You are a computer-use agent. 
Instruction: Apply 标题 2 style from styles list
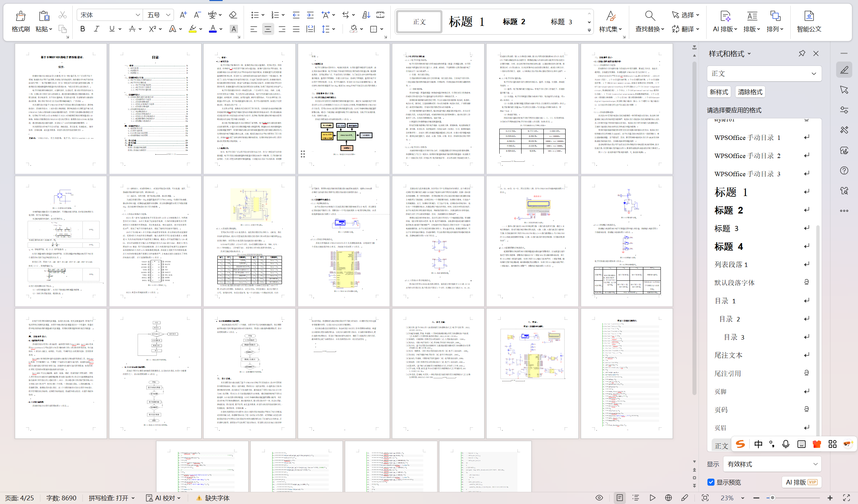click(728, 210)
